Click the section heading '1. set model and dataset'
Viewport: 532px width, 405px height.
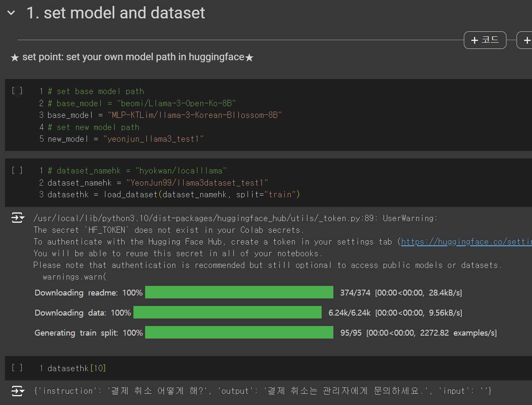click(116, 13)
